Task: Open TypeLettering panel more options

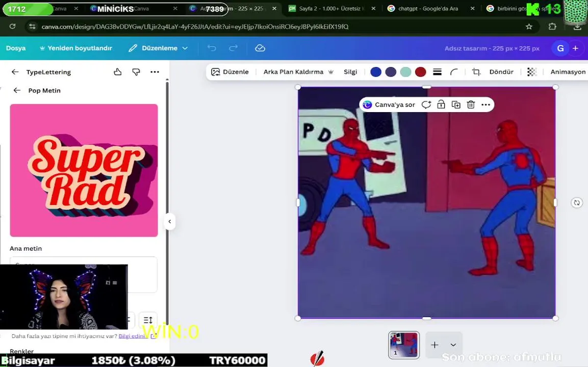Action: pos(155,72)
